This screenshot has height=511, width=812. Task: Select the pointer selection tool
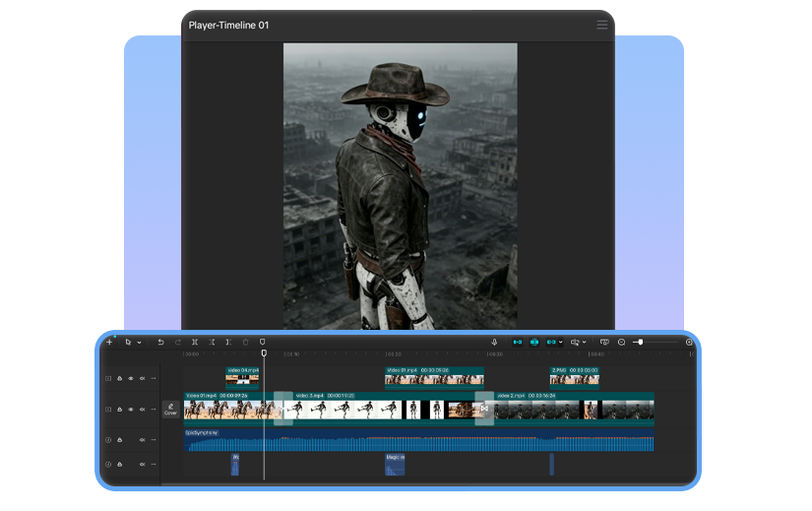pyautogui.click(x=128, y=342)
